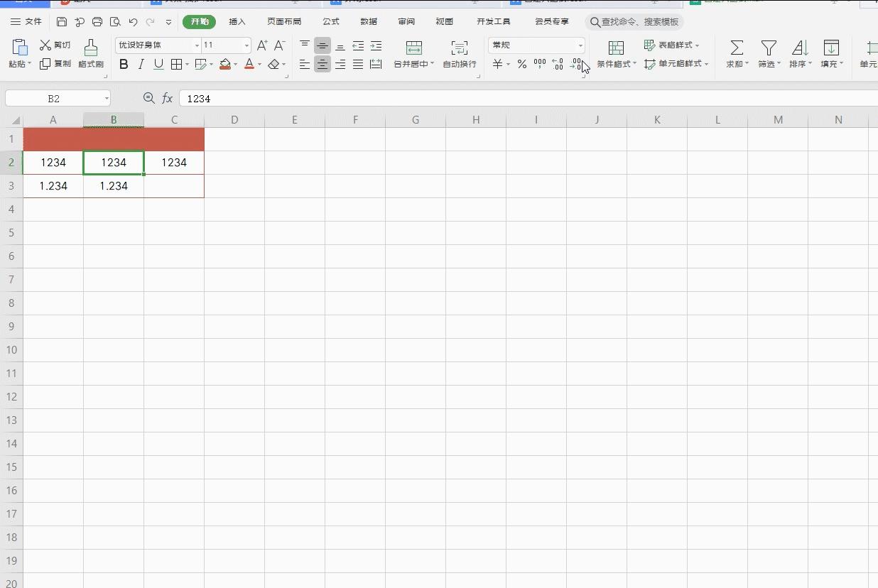Viewport: 878px width, 588px height.
Task: Expand the Paste 粘贴 dropdown arrow
Action: (30, 64)
